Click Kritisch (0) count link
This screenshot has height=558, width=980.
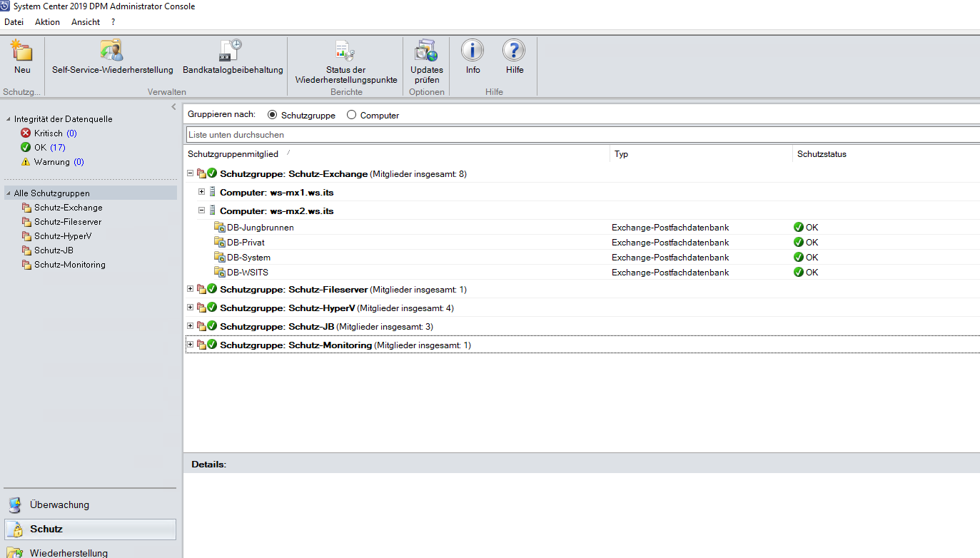point(71,133)
